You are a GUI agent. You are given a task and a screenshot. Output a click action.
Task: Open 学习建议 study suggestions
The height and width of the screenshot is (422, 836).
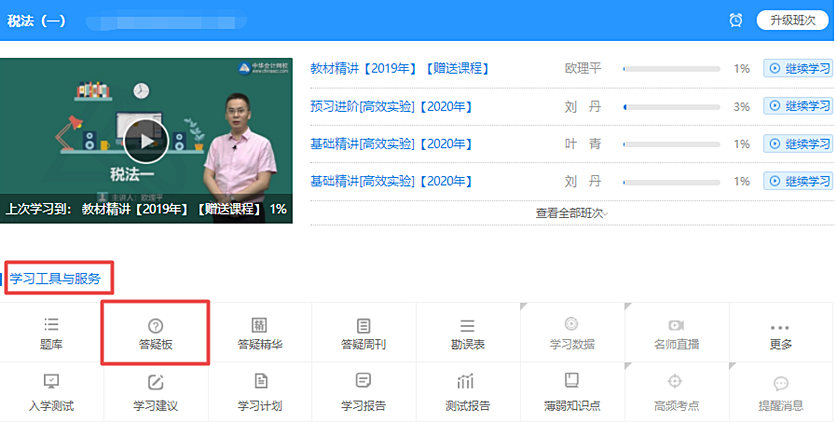coord(155,391)
